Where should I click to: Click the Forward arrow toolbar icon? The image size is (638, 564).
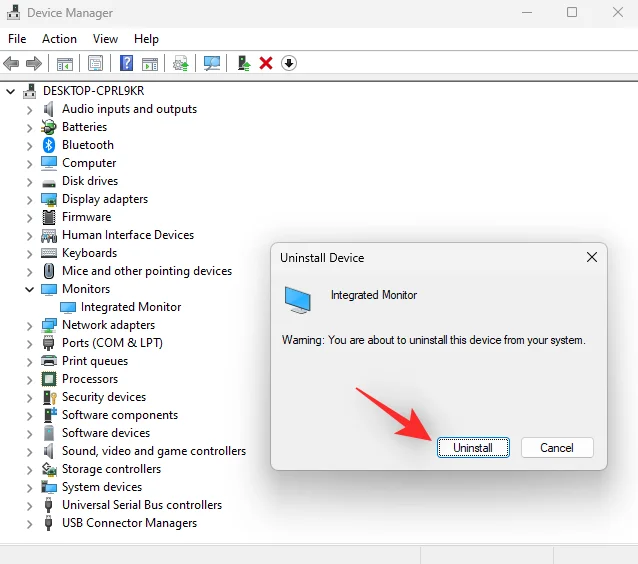click(34, 63)
